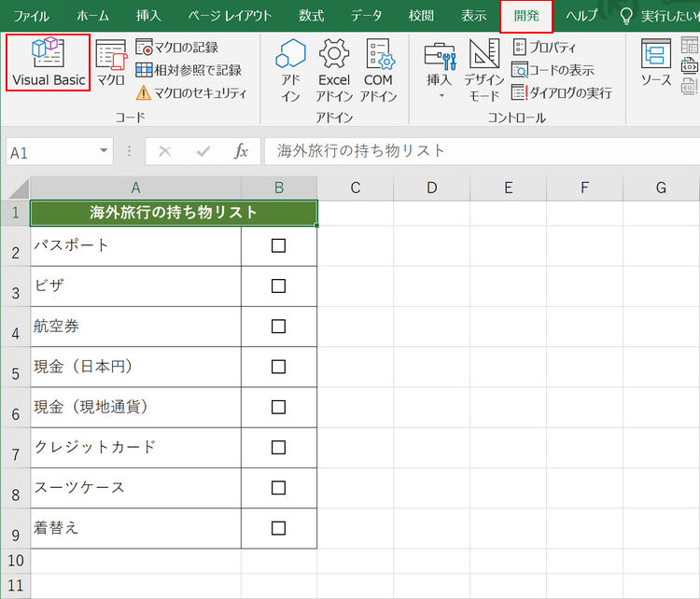Select row 1 header
Screen dimensions: 700x599
15,213
